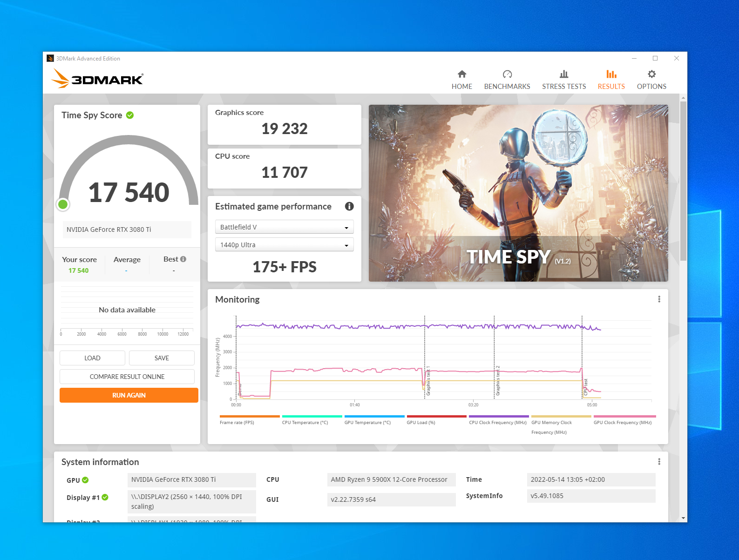739x560 pixels.
Task: Toggle the CPU Temperature legend swatch
Action: [x=312, y=417]
